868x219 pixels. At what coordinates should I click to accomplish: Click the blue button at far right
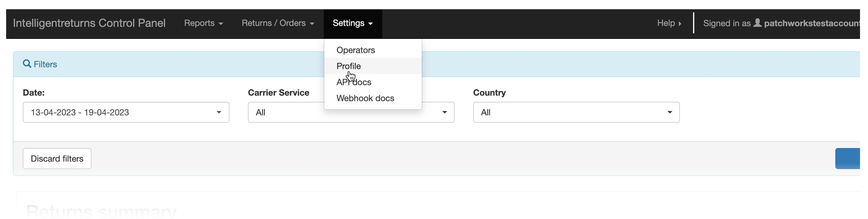pos(848,159)
